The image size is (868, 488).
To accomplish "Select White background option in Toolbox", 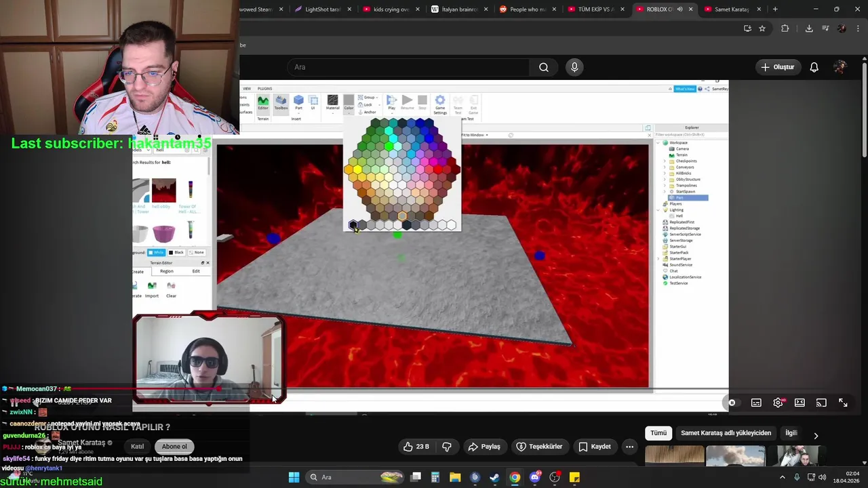I will click(x=157, y=252).
